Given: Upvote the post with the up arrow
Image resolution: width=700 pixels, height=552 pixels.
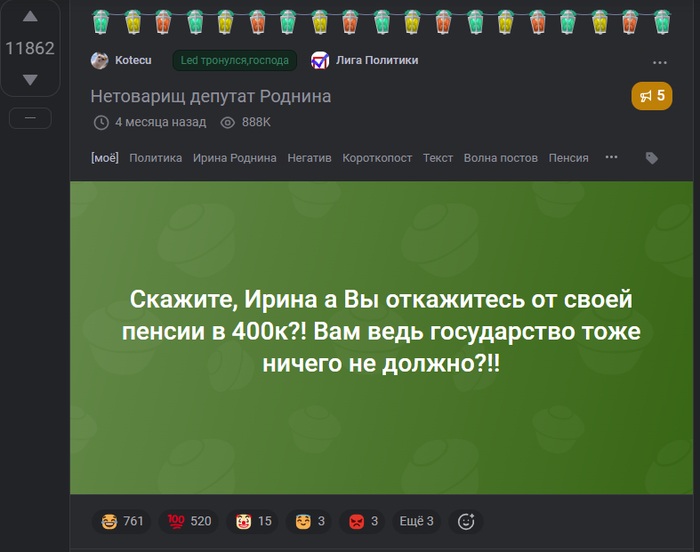Looking at the screenshot, I should tap(30, 17).
